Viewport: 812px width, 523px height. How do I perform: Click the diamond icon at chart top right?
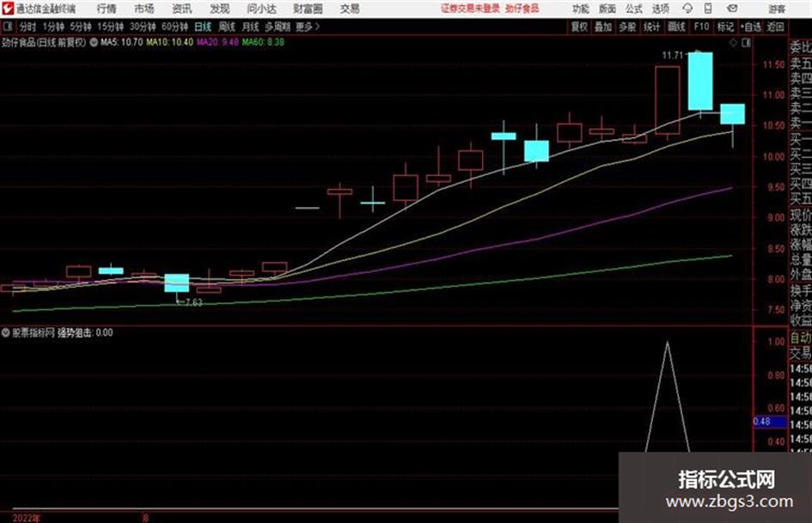(x=733, y=43)
